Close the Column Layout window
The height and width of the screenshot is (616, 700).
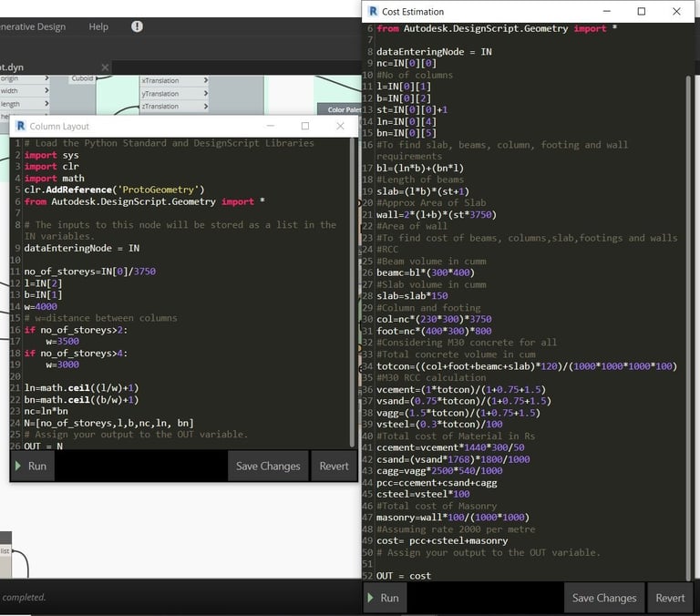pyautogui.click(x=340, y=126)
